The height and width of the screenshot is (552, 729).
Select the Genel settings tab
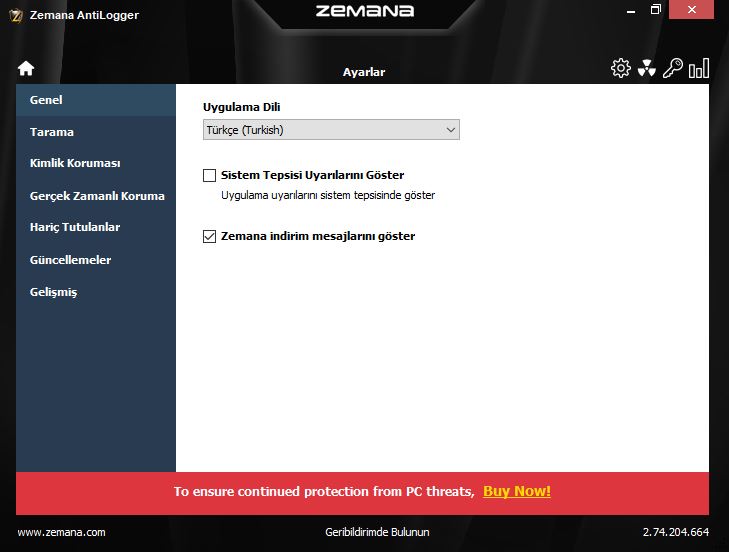(x=96, y=100)
